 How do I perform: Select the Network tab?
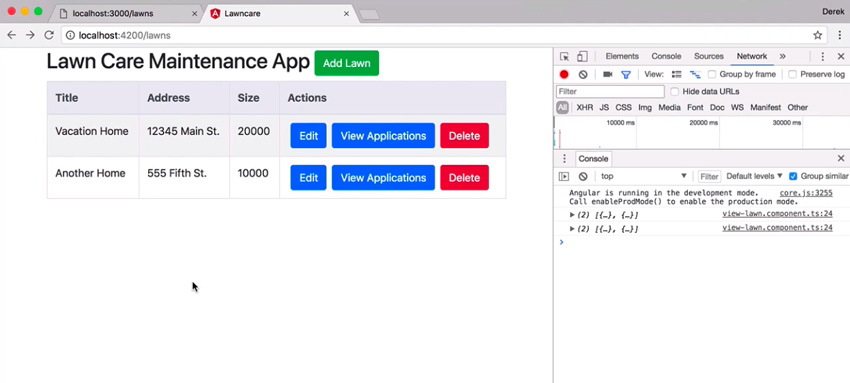pos(751,56)
